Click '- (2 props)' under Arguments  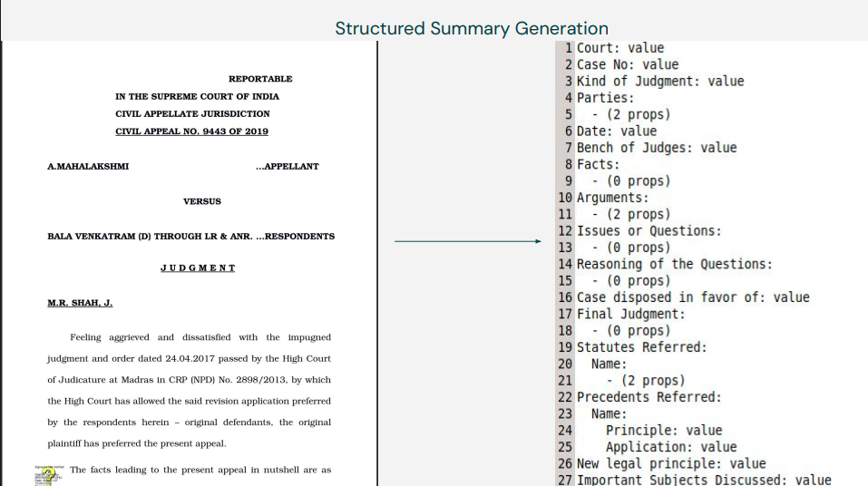pyautogui.click(x=631, y=214)
